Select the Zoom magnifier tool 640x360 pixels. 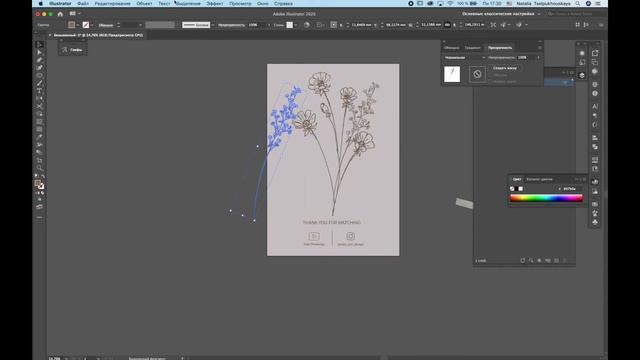pyautogui.click(x=39, y=168)
